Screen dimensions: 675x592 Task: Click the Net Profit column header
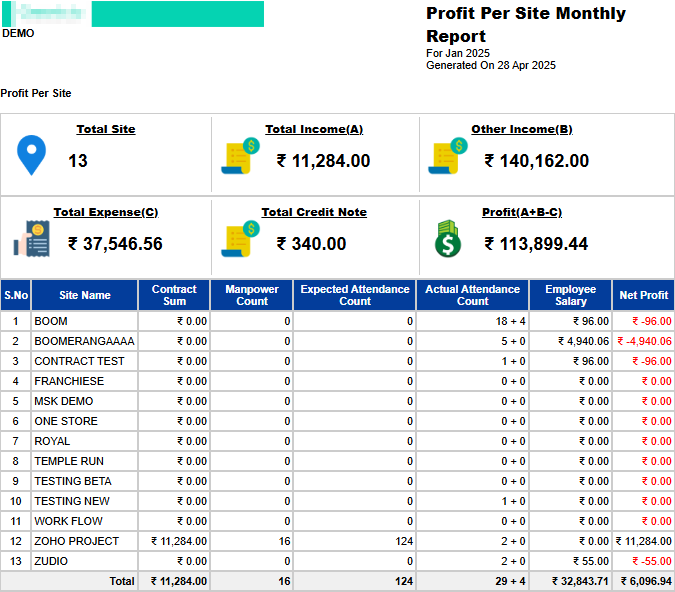[644, 295]
